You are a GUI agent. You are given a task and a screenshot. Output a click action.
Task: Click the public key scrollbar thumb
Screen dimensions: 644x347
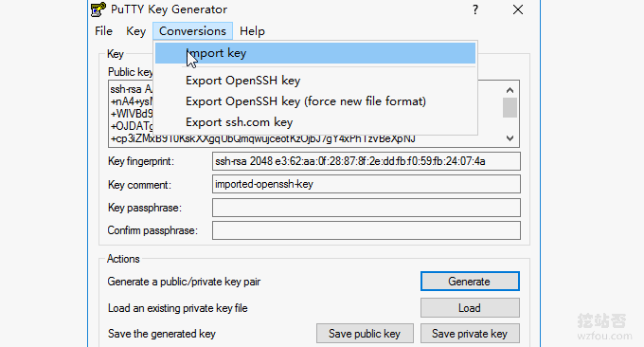[510, 108]
